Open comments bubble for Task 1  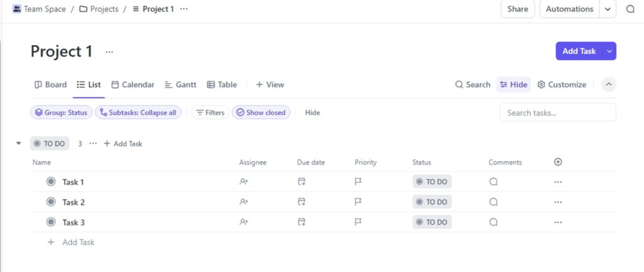493,182
